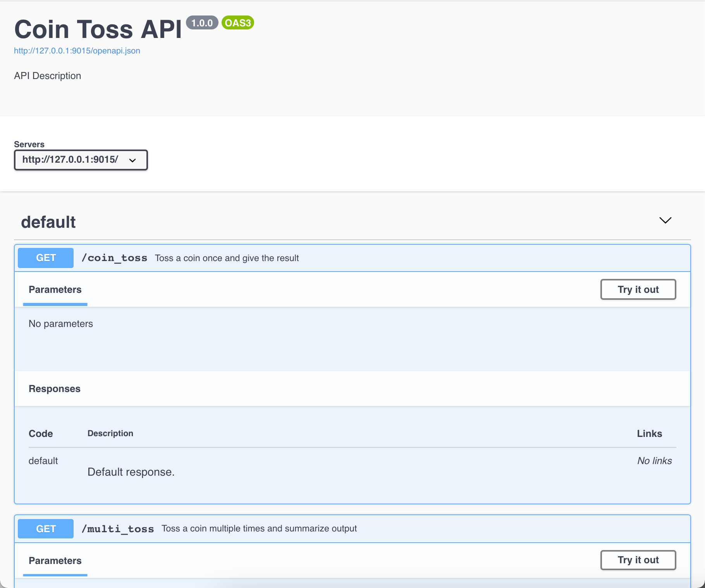The image size is (705, 588).
Task: Click the 'No links' text in responses
Action: [654, 461]
